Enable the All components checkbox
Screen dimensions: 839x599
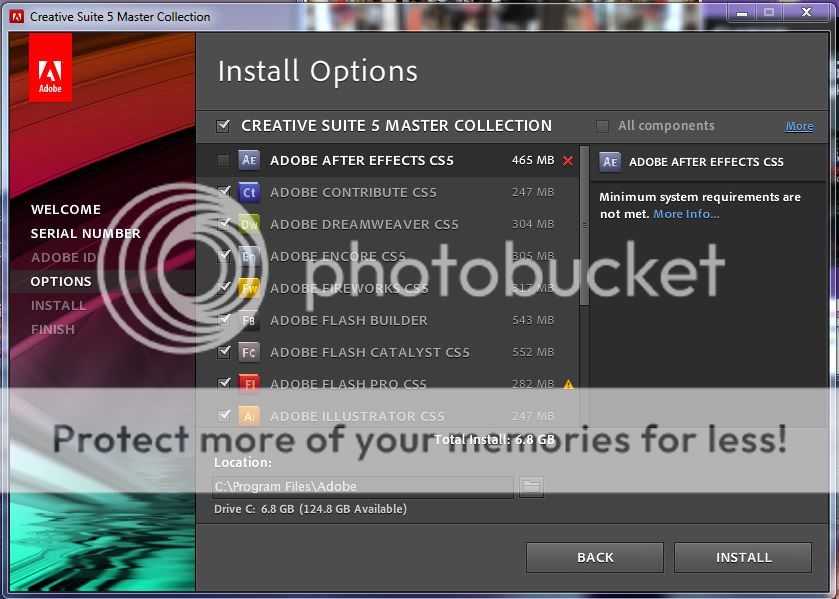point(602,126)
